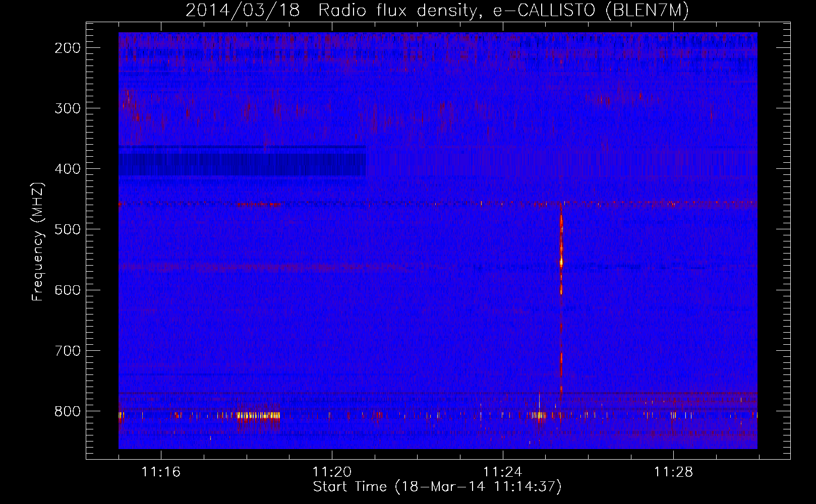Click the 300 frequency tick label
The height and width of the screenshot is (504, 816).
coord(67,108)
